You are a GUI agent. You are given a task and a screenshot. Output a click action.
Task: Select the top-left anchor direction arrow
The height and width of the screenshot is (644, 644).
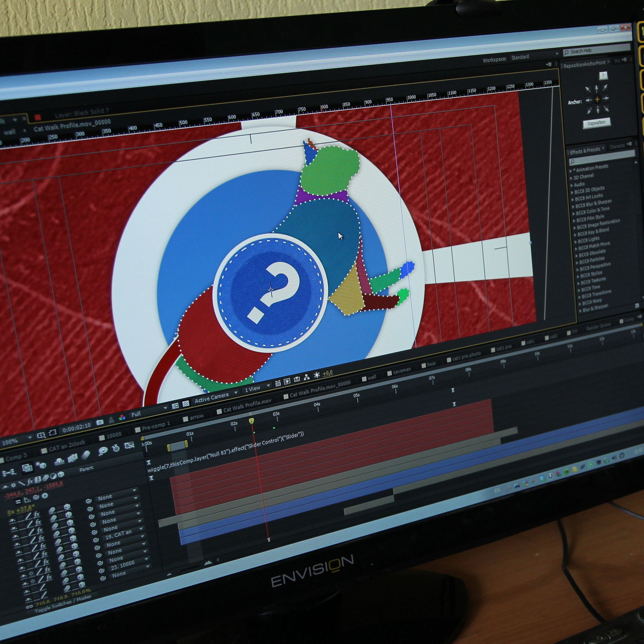point(588,90)
